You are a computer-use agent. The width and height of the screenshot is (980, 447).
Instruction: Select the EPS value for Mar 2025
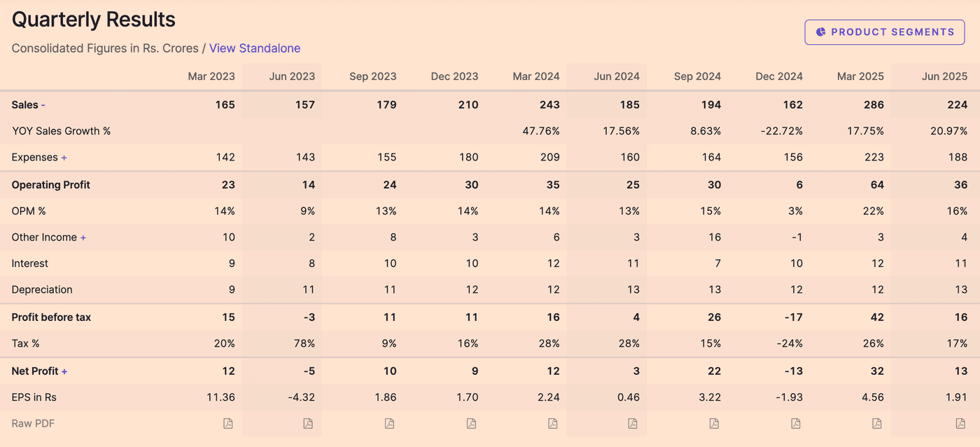[x=873, y=397]
